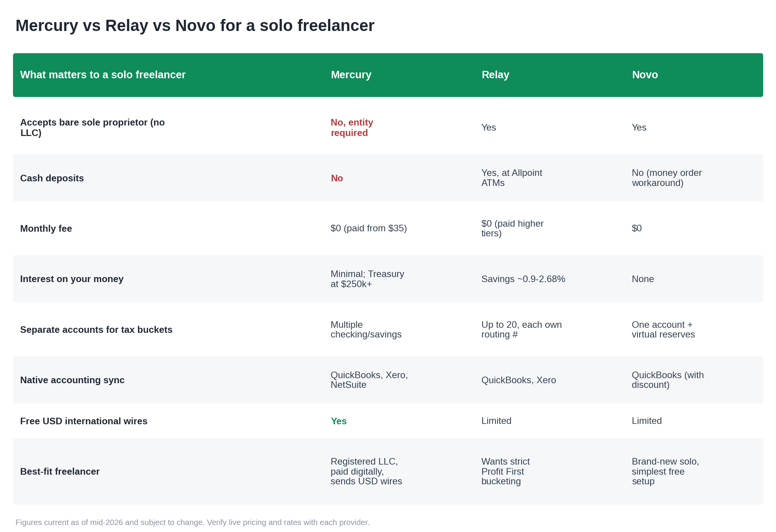Click 'Registered LLC, paid digitally, sends USD wires'
This screenshot has height=532, width=776.
click(366, 472)
